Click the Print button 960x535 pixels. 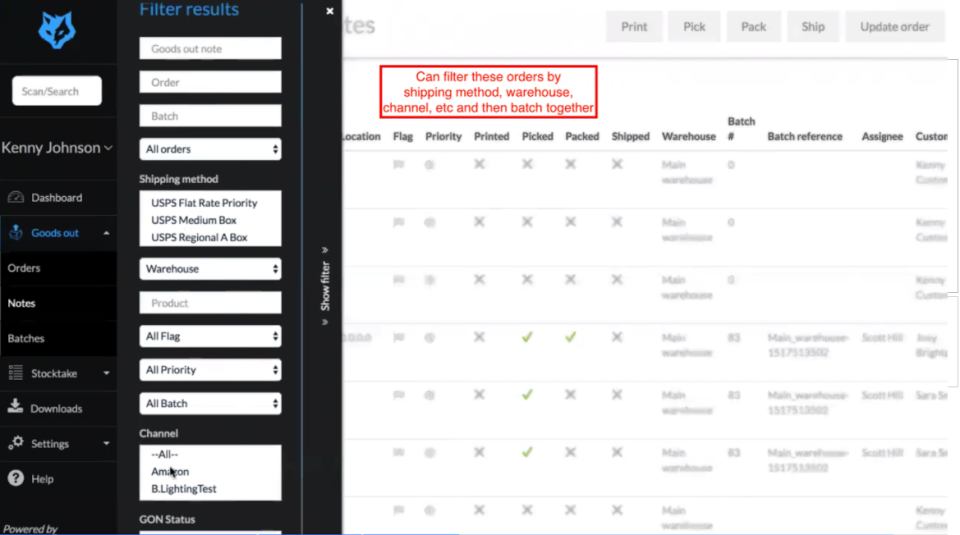pos(634,26)
